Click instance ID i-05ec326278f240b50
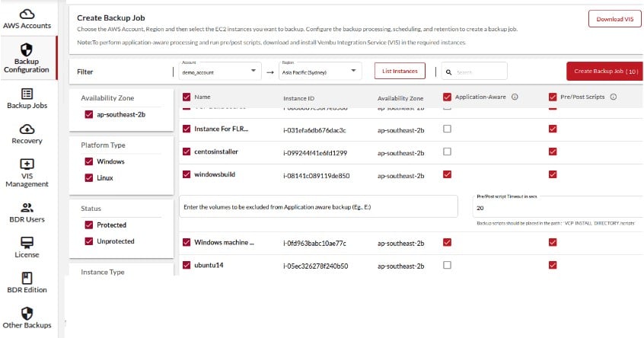 tap(315, 266)
